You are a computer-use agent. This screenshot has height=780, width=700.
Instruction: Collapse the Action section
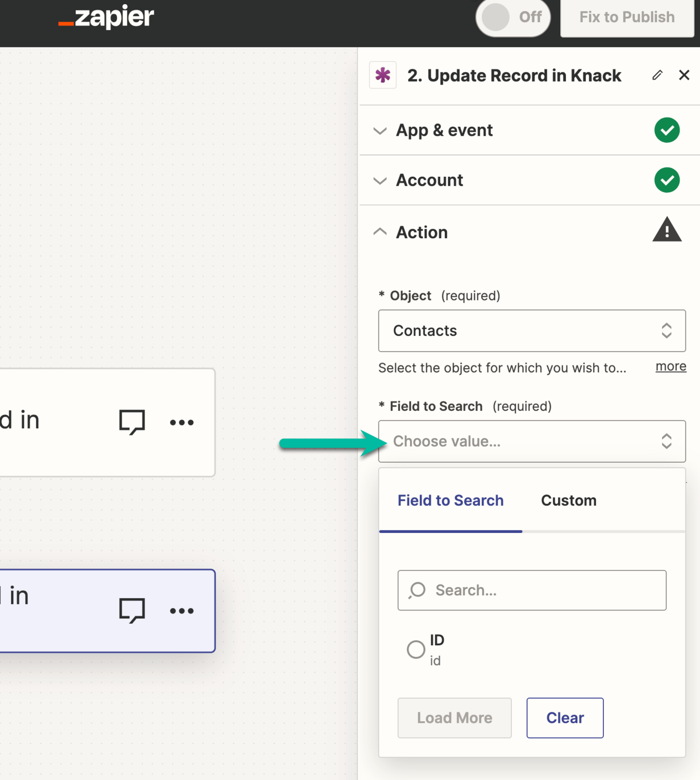click(421, 232)
